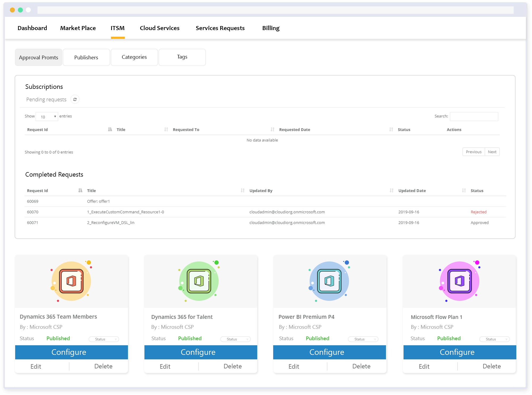Viewport: 532px width, 395px height.
Task: Select the Publishers filter
Action: 86,57
